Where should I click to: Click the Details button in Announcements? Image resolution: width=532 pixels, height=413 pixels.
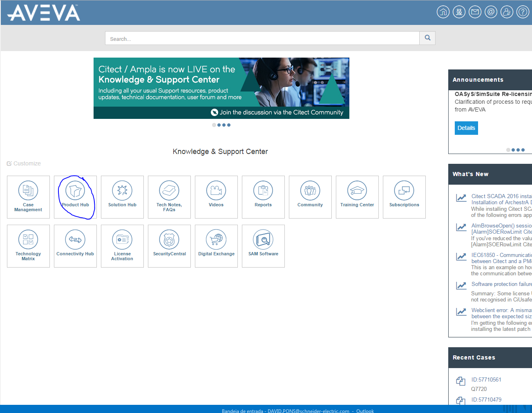pyautogui.click(x=466, y=128)
